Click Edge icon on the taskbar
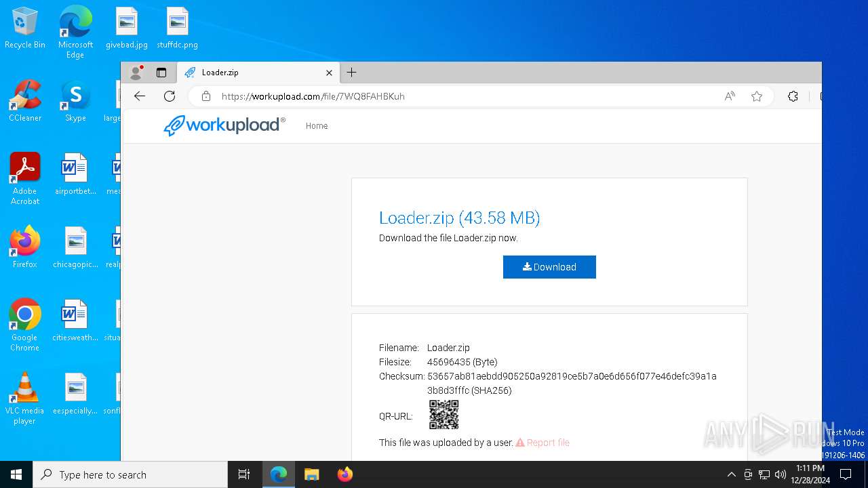The height and width of the screenshot is (488, 868). [x=279, y=474]
